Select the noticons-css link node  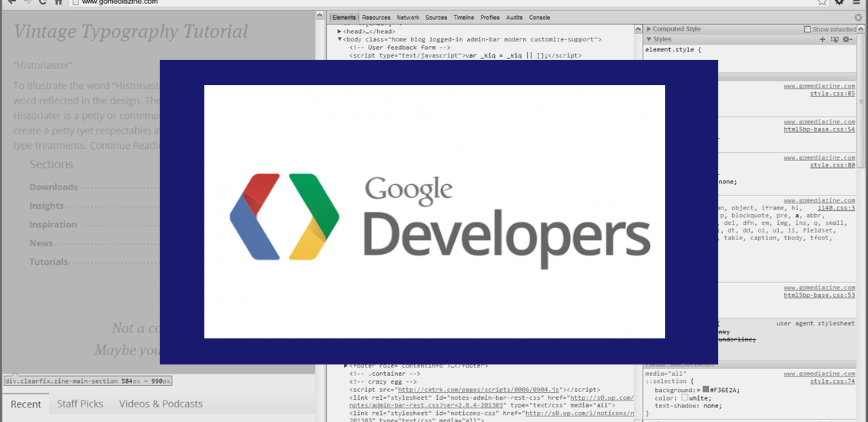tap(492, 416)
